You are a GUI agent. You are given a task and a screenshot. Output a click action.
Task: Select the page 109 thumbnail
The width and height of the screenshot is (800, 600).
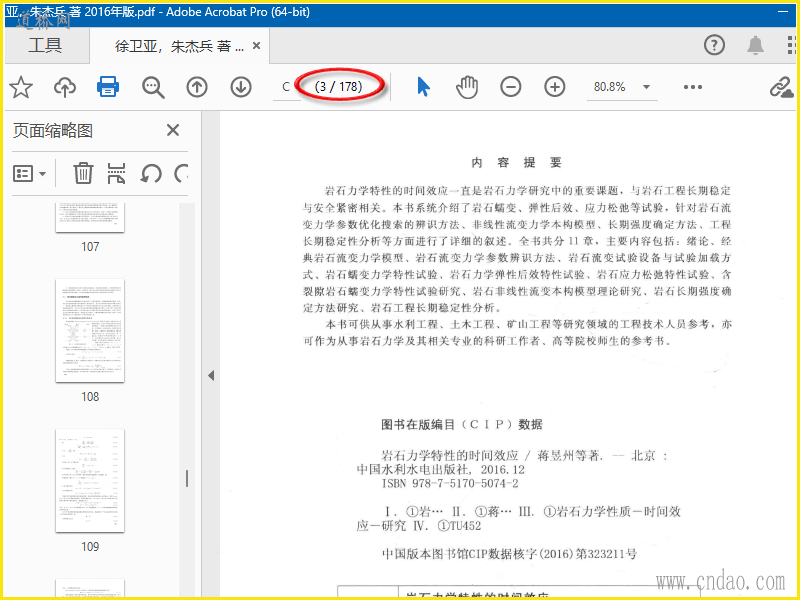point(90,481)
